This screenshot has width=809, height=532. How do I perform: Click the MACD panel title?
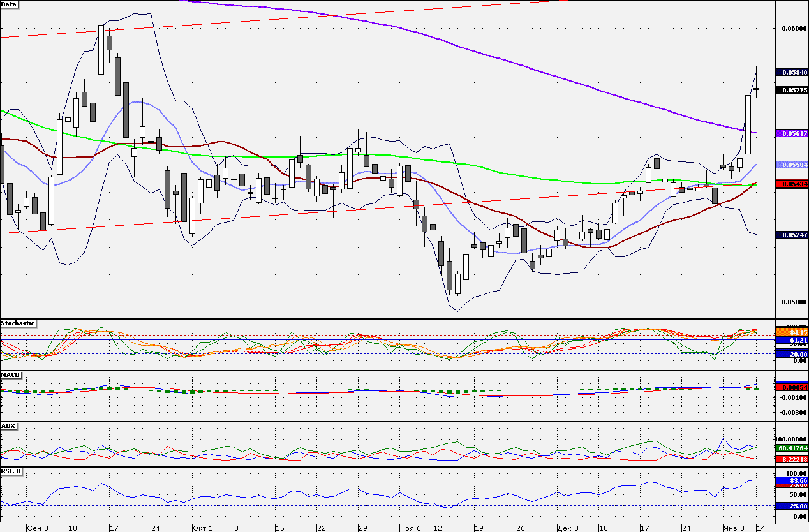10,374
